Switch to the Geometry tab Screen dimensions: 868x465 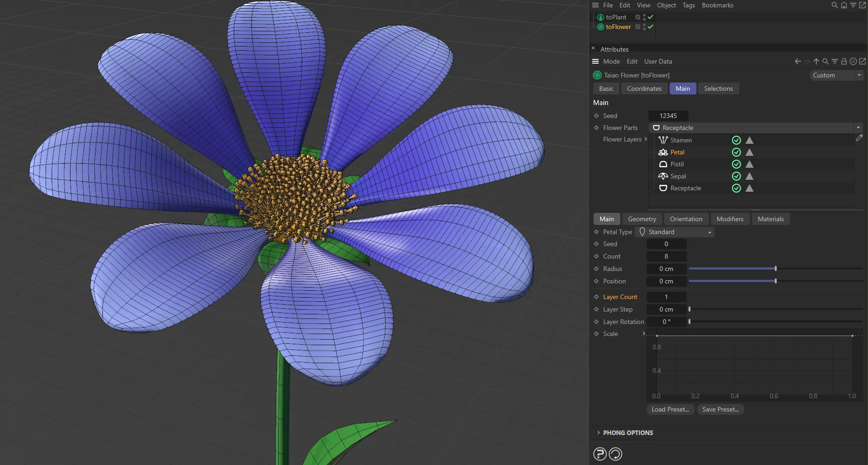[x=642, y=219]
